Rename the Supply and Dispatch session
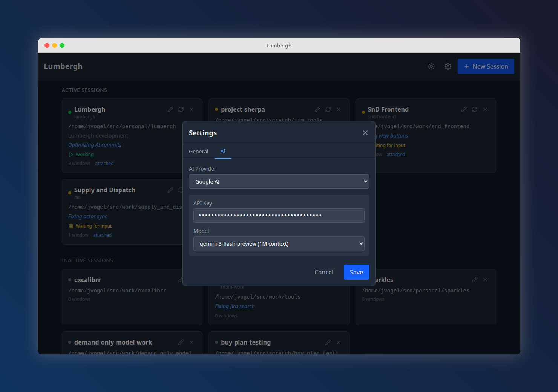The width and height of the screenshot is (558, 392). pos(170,190)
